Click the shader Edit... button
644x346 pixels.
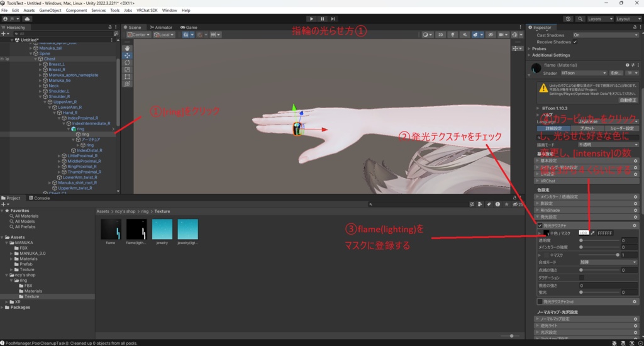[616, 73]
